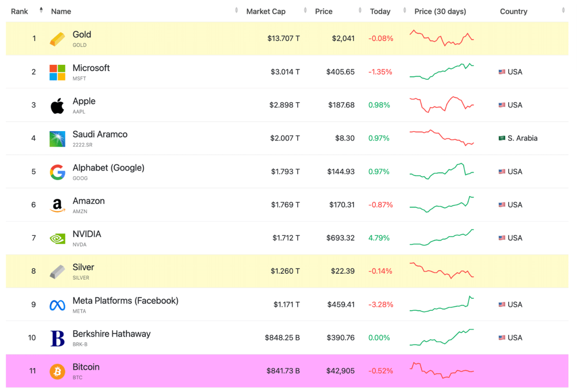The image size is (577, 392).
Task: Click the USA flag in Apple row
Action: [x=502, y=105]
